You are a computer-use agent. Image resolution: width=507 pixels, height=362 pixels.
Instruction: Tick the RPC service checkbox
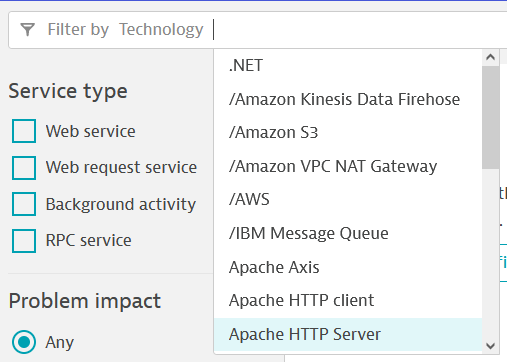click(x=24, y=240)
